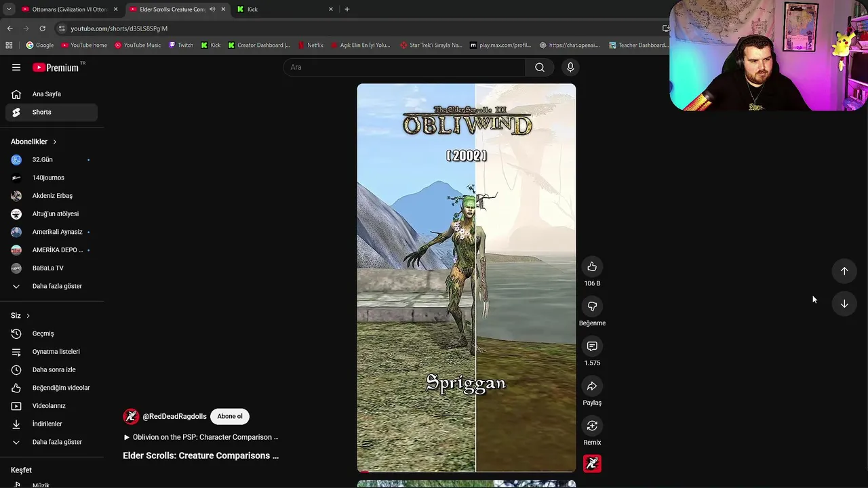
Task: Click the browser address bar URL
Action: point(119,28)
